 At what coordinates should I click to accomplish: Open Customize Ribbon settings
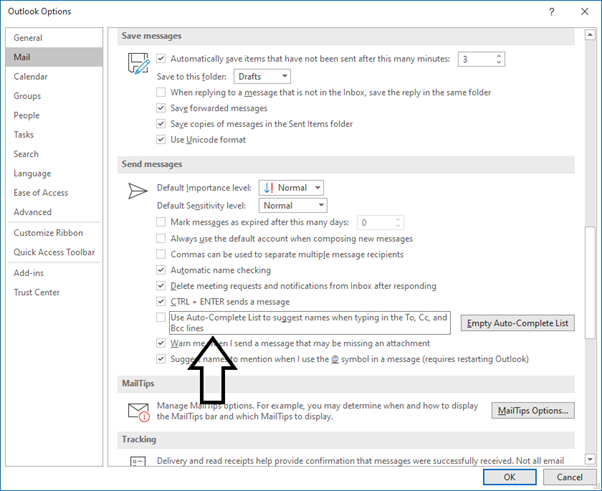pyautogui.click(x=54, y=233)
